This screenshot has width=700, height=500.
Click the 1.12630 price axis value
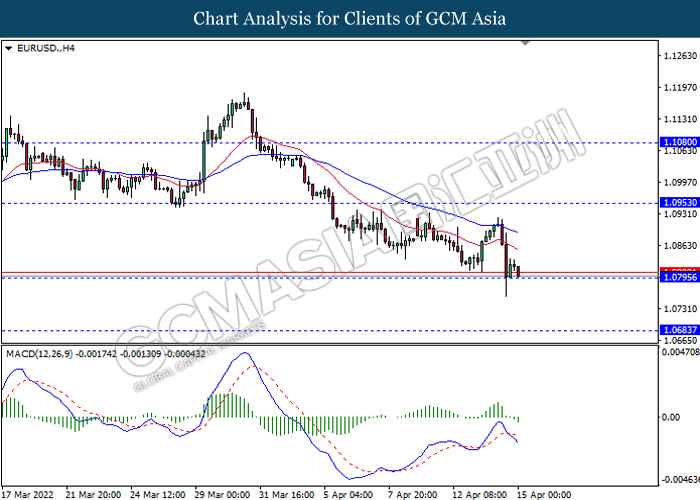680,56
